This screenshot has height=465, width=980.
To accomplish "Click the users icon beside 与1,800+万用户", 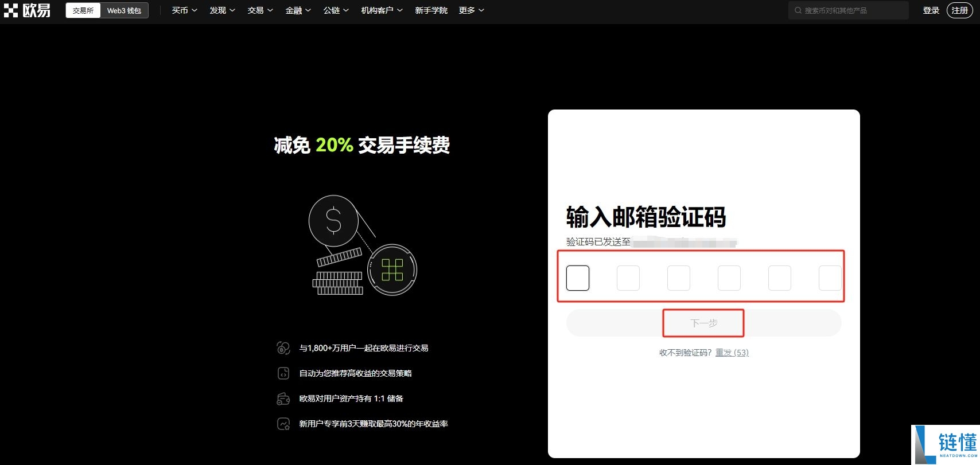I will (283, 348).
